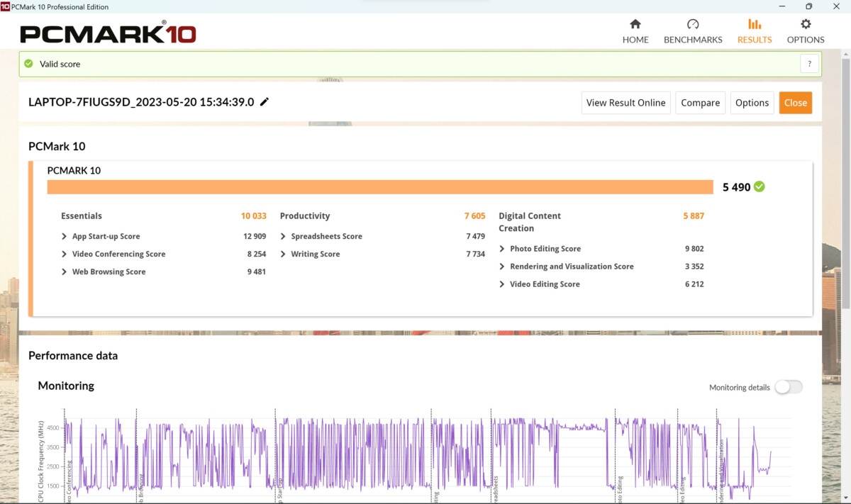Click the App Start-up value 12 909
This screenshot has width=851, height=504.
pos(255,236)
